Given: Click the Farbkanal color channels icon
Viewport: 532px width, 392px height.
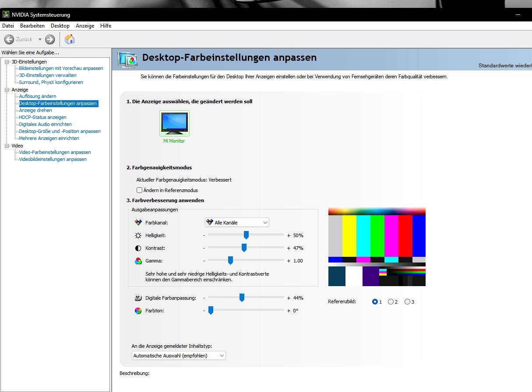Looking at the screenshot, I should tap(138, 223).
